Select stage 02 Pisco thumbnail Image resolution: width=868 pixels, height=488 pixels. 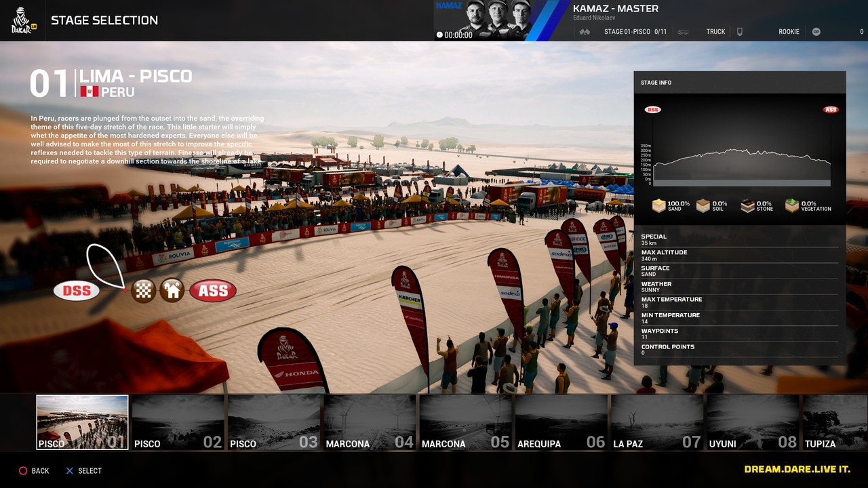178,423
